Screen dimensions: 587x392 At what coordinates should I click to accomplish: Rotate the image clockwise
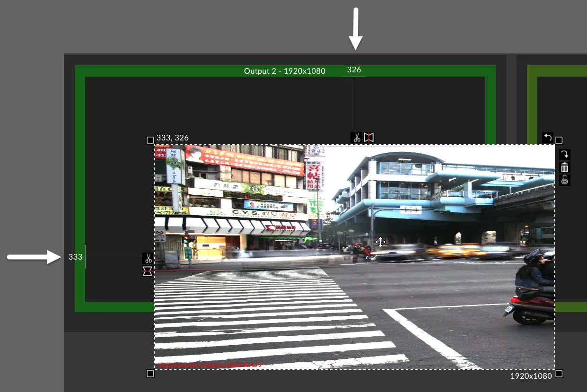tap(564, 154)
